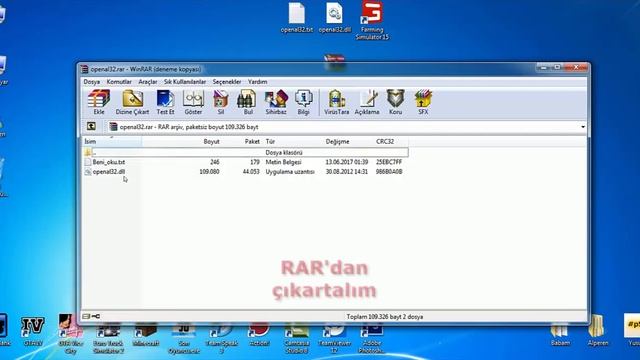Expand the archive path dropdown arrow
Screen dimensions: 640x360
pos(583,127)
